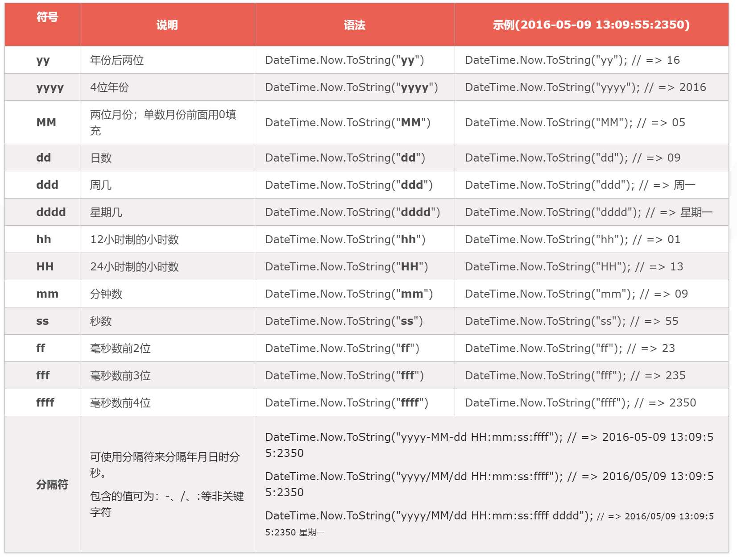
Task: Click the 12小时制的小时数 description
Action: [134, 239]
